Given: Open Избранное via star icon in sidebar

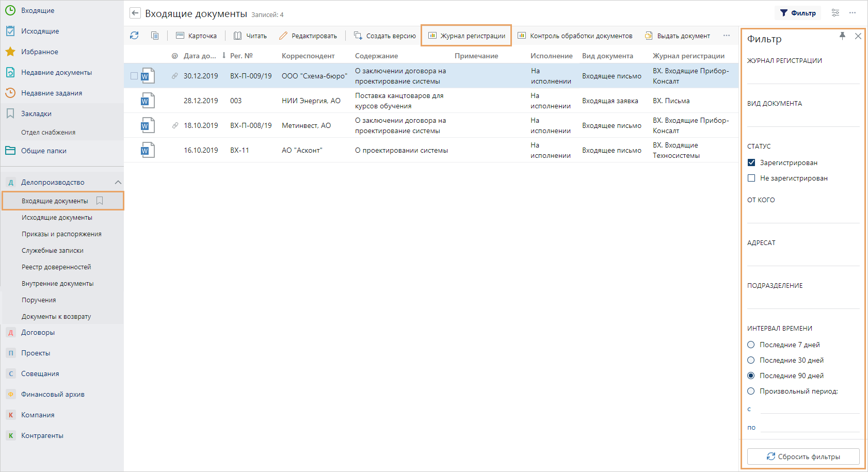Looking at the screenshot, I should point(10,52).
